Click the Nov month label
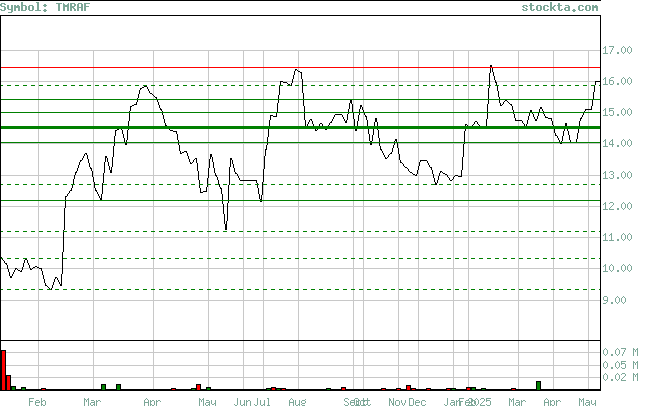Image resolution: width=655 pixels, height=406 pixels. point(397,401)
